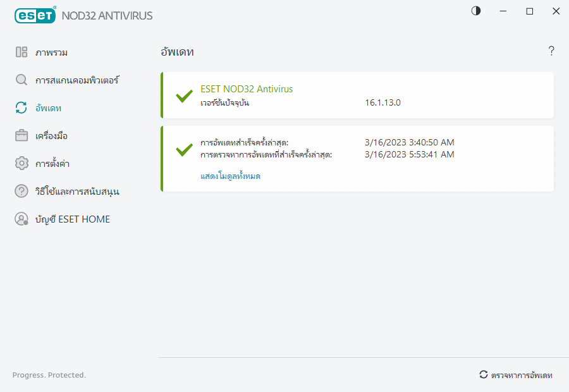This screenshot has height=392, width=569.
Task: Click ตรวจหาการอัพเดท check for updates button
Action: click(516, 375)
